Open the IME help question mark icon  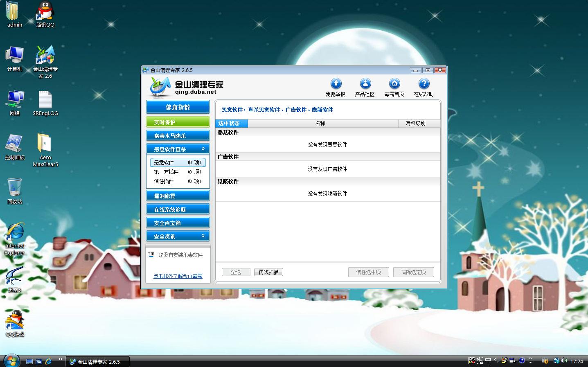522,360
